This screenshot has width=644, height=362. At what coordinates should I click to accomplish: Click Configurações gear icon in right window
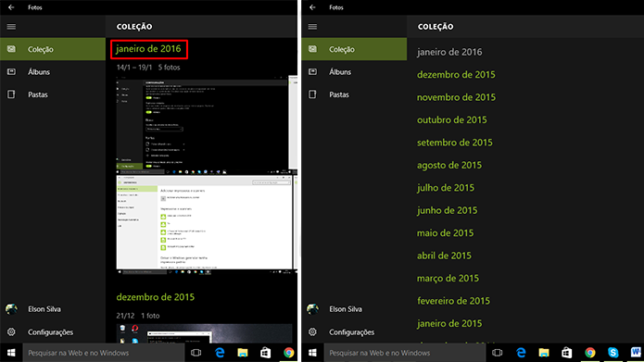click(312, 331)
